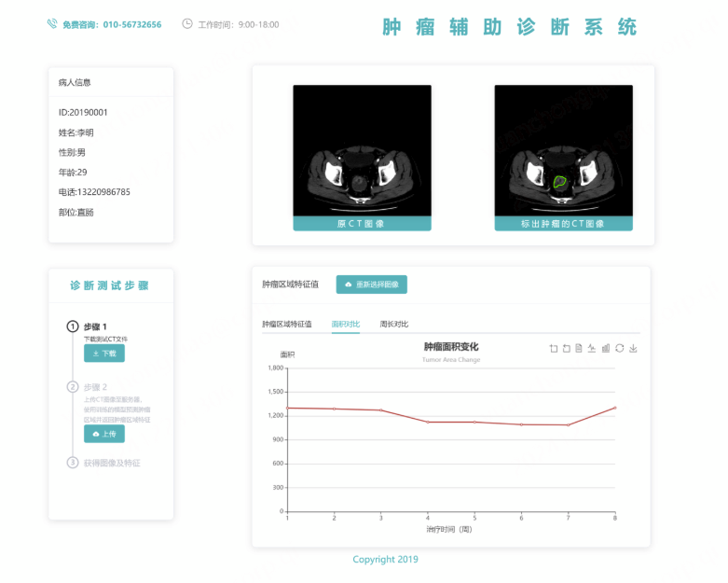Click the subtitle Tumor Area Change
Image resolution: width=728 pixels, height=583 pixels.
click(451, 359)
